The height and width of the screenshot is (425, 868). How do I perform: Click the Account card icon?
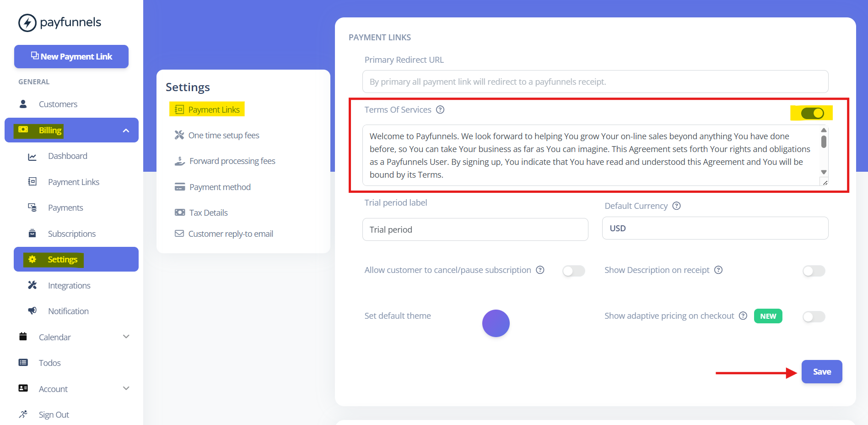tap(23, 388)
